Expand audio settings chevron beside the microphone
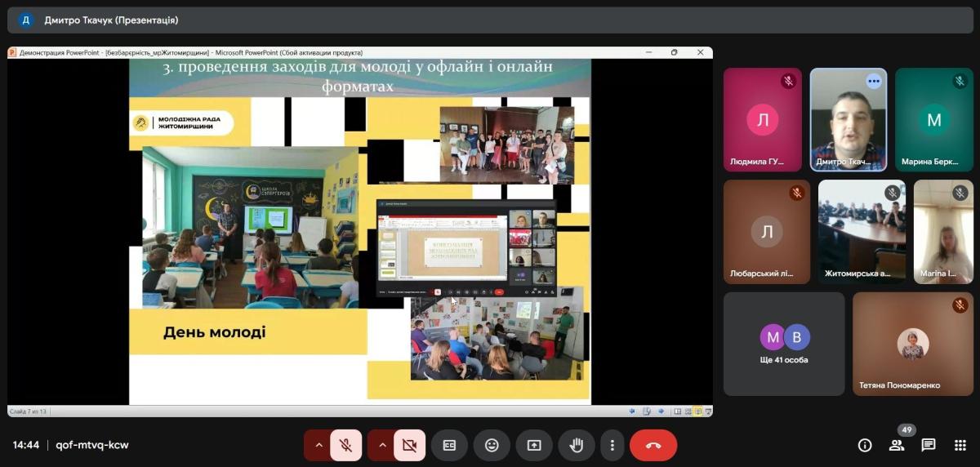The width and height of the screenshot is (980, 467). pyautogui.click(x=318, y=445)
